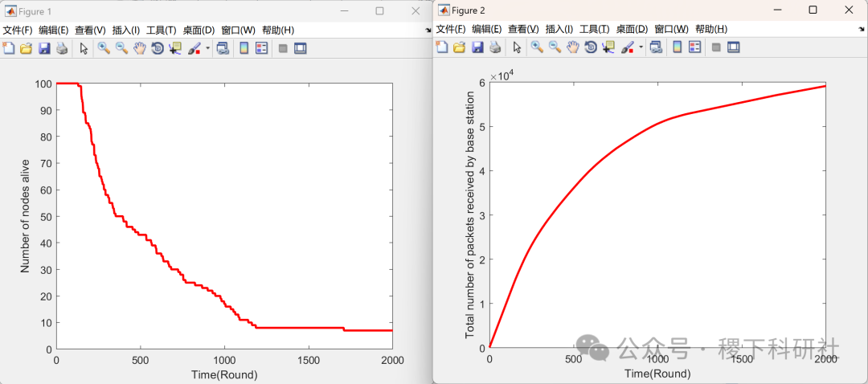
Task: Activate Pan hand tool in Figure 1
Action: pyautogui.click(x=139, y=48)
